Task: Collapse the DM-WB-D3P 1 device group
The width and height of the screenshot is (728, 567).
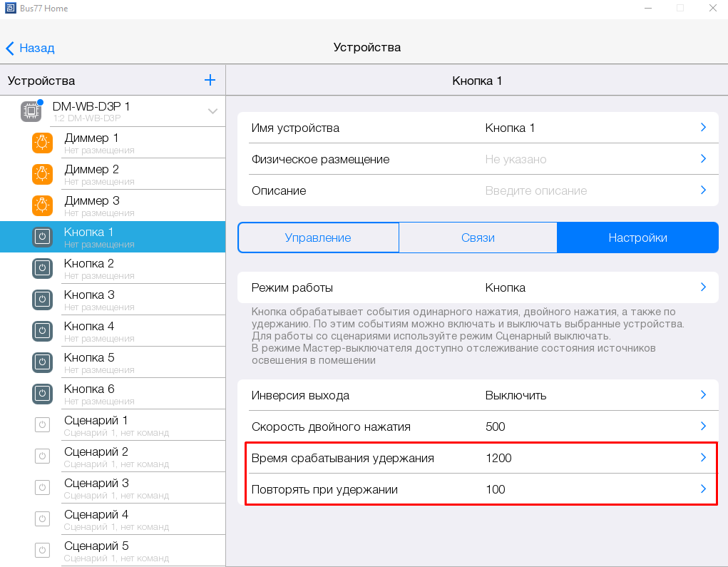Action: click(212, 111)
